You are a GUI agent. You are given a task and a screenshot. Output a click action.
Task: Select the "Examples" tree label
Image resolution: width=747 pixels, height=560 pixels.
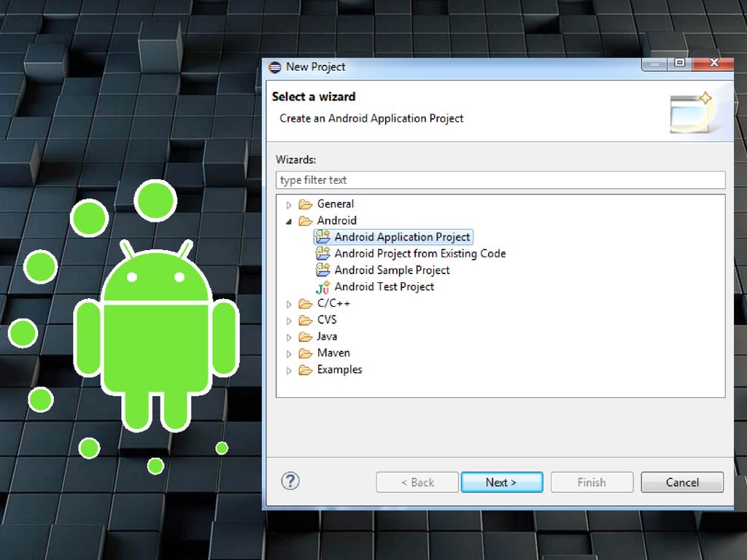coord(340,370)
